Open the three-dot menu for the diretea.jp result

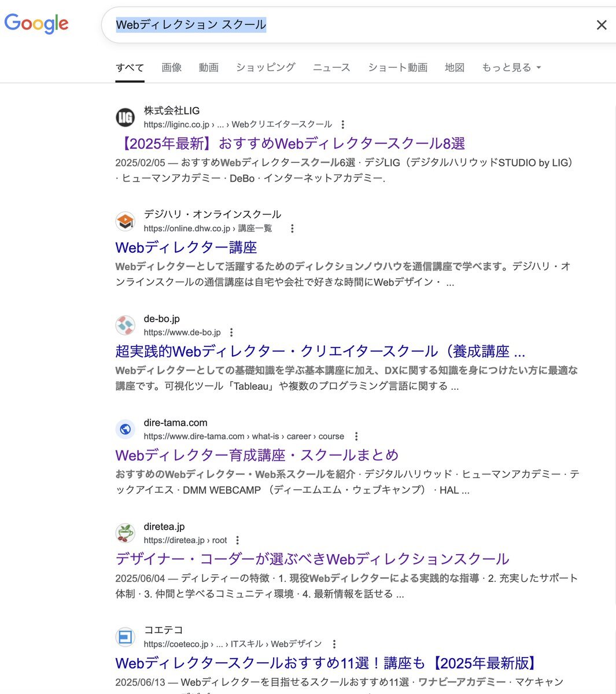(237, 540)
